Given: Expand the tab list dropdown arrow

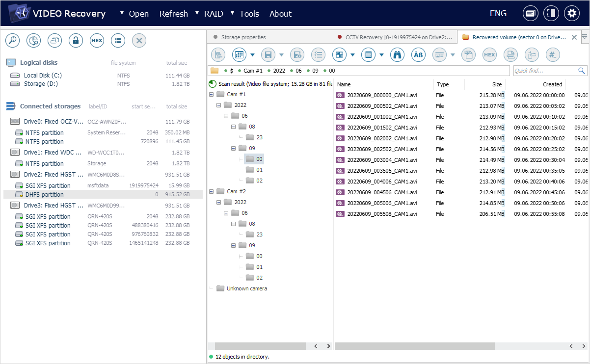Looking at the screenshot, I should [584, 37].
